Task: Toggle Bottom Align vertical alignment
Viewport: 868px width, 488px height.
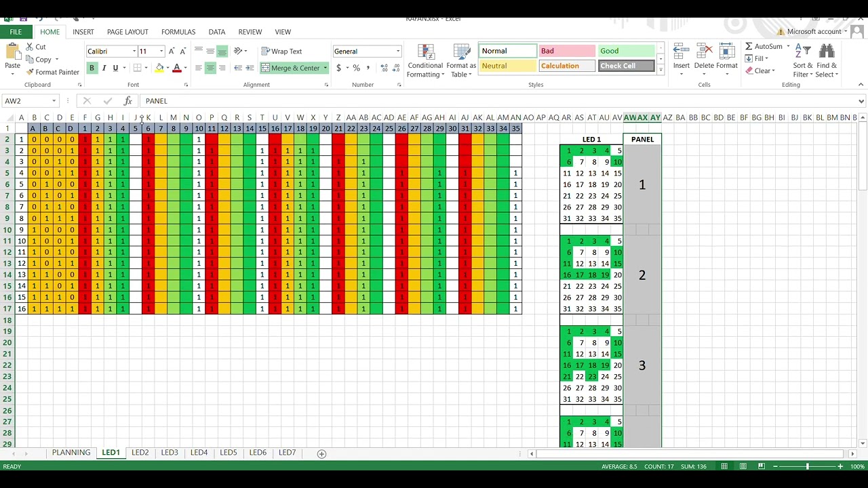Action: pyautogui.click(x=222, y=51)
